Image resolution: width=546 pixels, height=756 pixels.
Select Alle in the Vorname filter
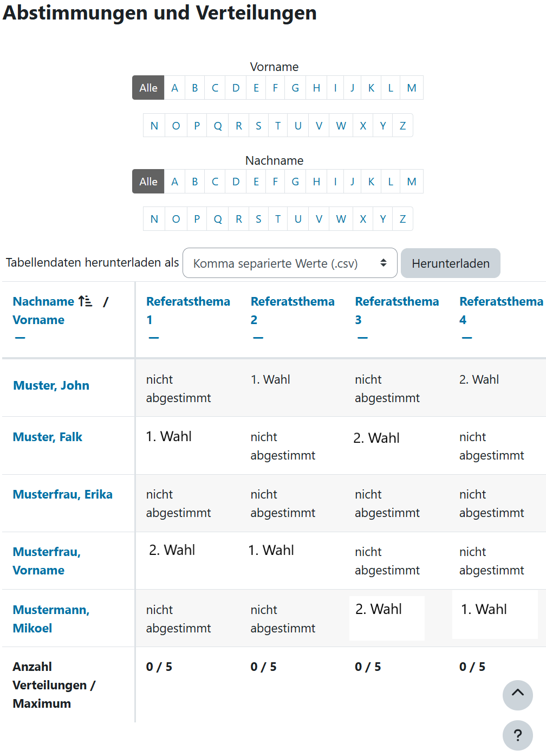pyautogui.click(x=147, y=87)
